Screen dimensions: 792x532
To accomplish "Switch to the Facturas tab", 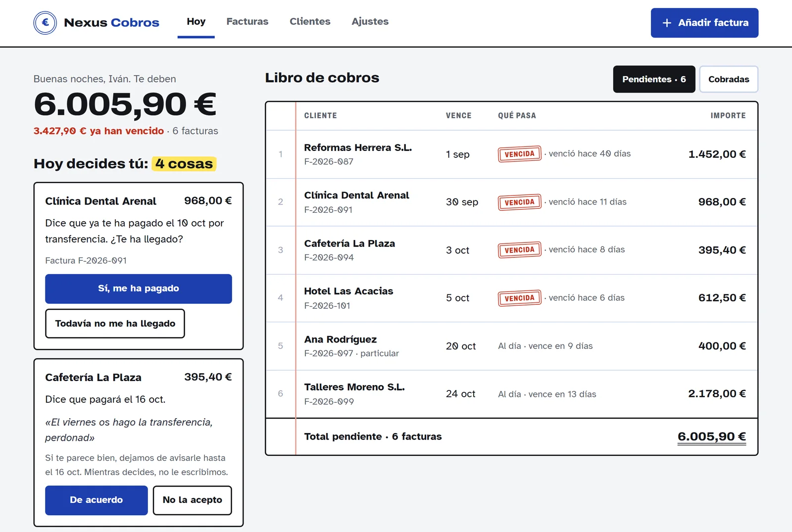I will pyautogui.click(x=247, y=22).
